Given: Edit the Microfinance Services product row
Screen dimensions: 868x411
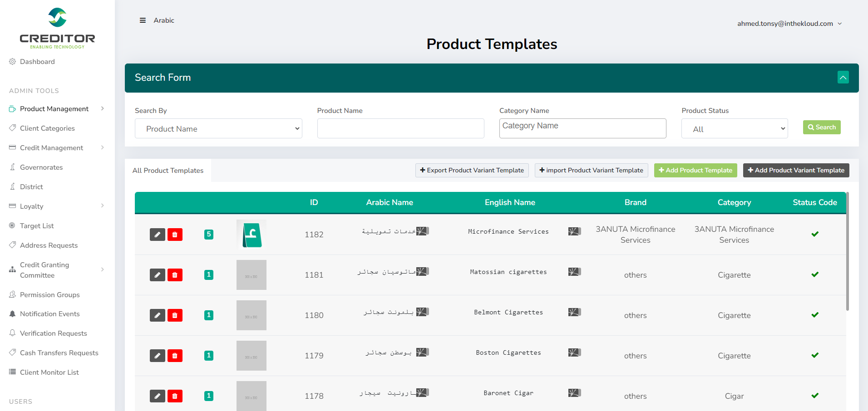Looking at the screenshot, I should point(157,235).
